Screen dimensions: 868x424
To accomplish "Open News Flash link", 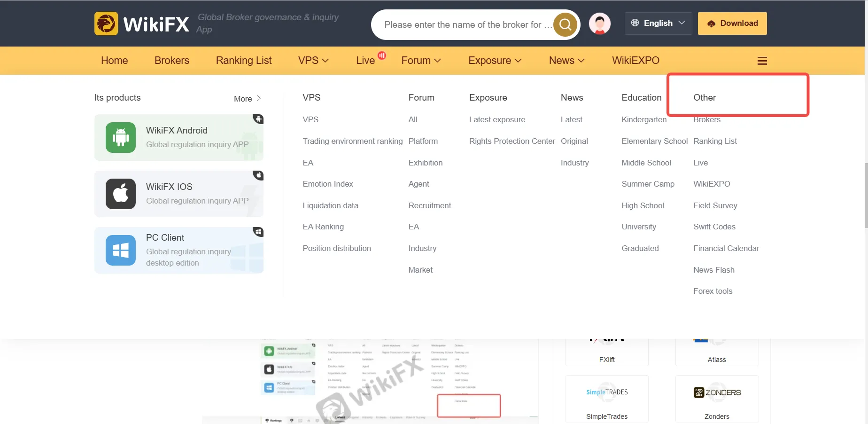I will click(714, 270).
